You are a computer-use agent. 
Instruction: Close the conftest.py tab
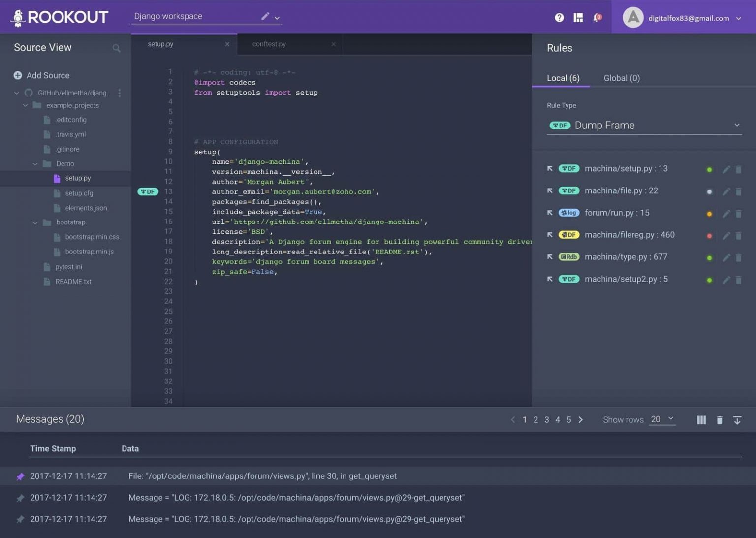[333, 44]
